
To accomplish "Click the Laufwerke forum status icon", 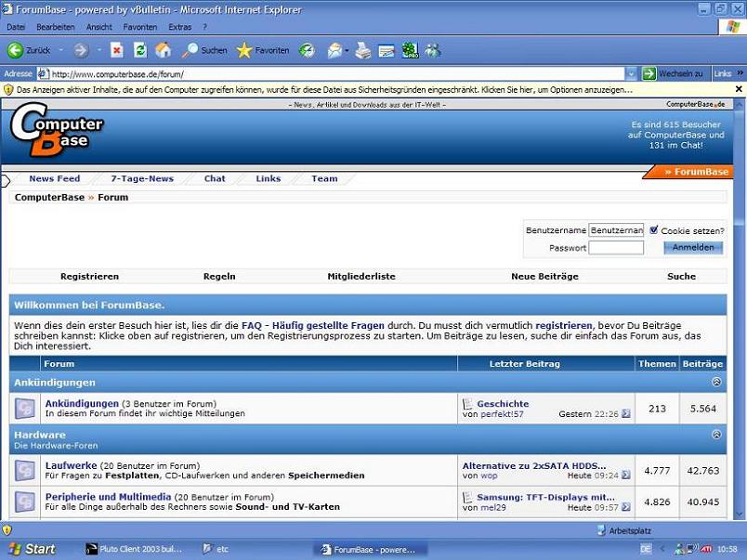I will tap(25, 471).
